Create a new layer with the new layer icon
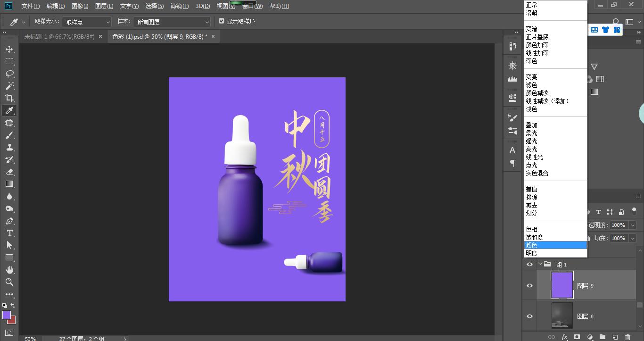The width and height of the screenshot is (644, 341). tap(616, 337)
